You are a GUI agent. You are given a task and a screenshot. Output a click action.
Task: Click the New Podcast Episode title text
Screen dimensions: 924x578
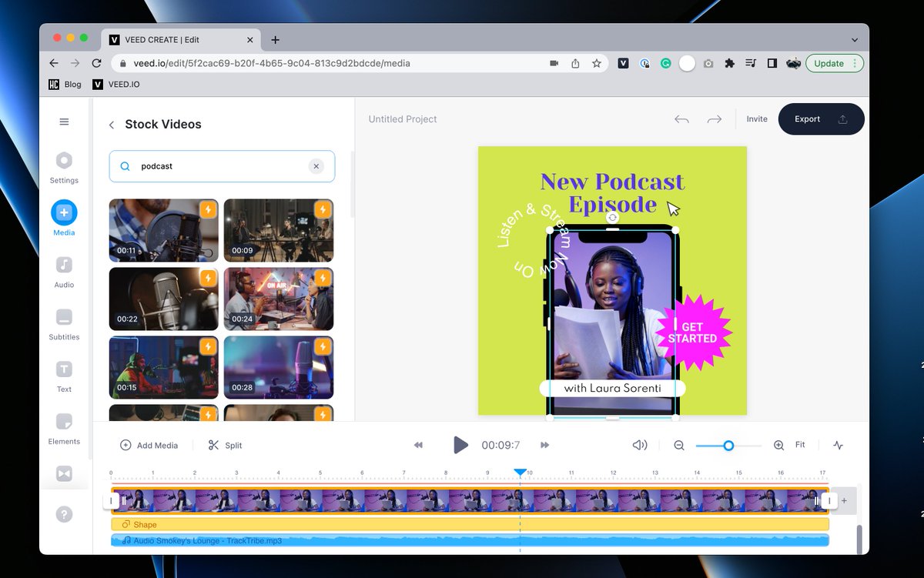[x=612, y=192]
